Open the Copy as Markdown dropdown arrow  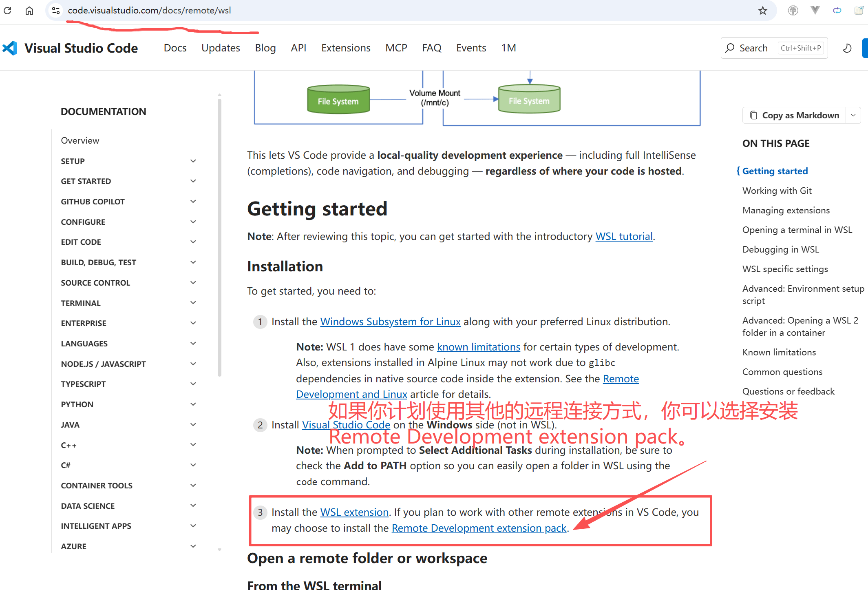pos(853,115)
